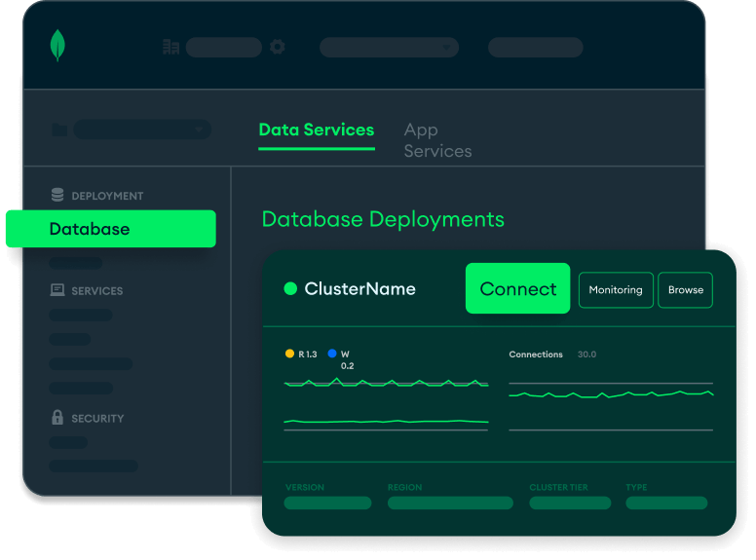
Task: Click the Services monitor icon in sidebar
Action: tap(57, 290)
